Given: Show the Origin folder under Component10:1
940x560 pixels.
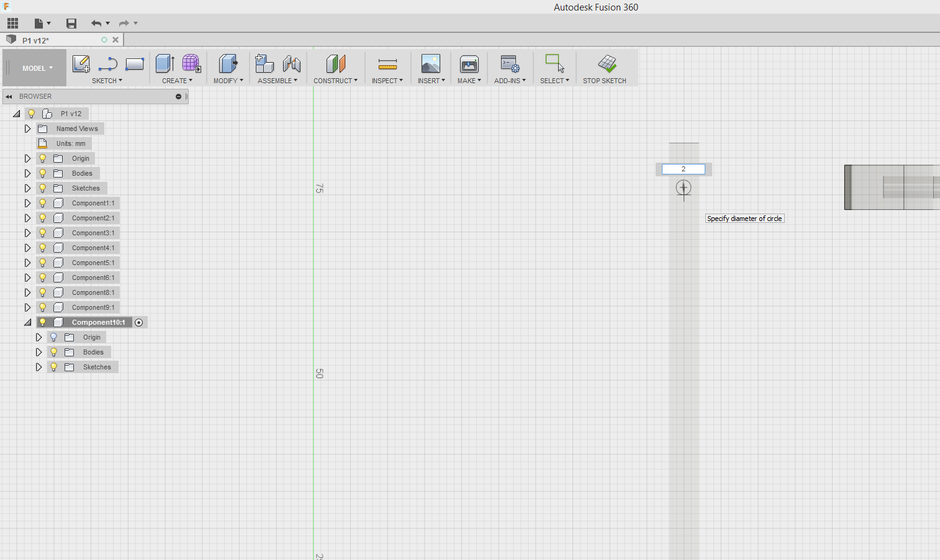Looking at the screenshot, I should point(54,337).
